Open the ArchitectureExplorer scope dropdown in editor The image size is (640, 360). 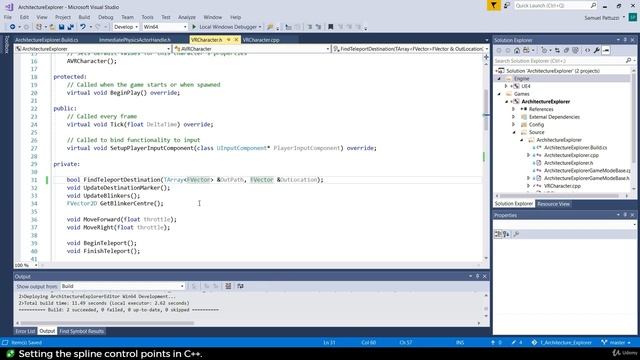point(93,49)
